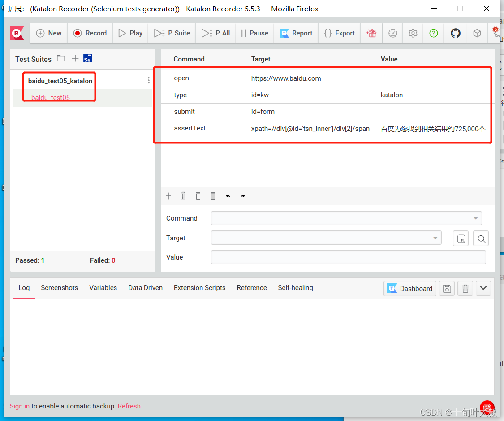
Task: Select the baidu_test05 test case
Action: [51, 97]
